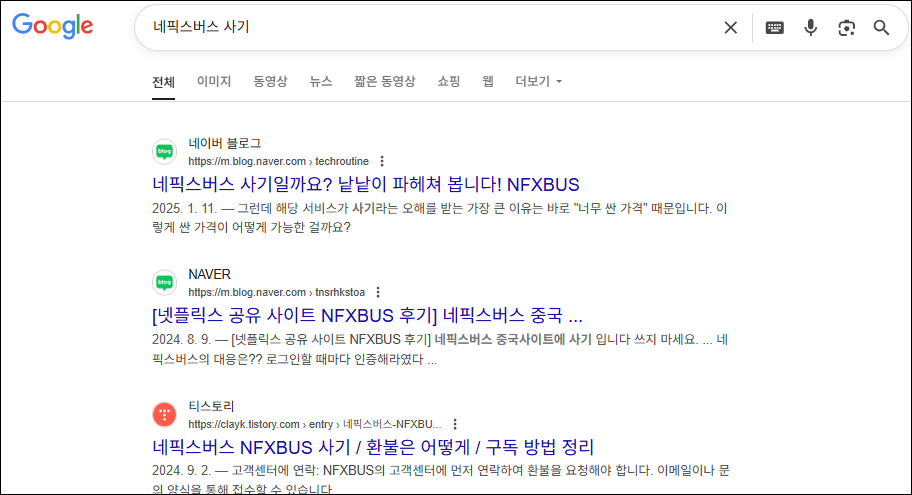Click the m.blog.naver.com › tnsrhkstoa URL
The height and width of the screenshot is (495, 912).
pos(276,292)
